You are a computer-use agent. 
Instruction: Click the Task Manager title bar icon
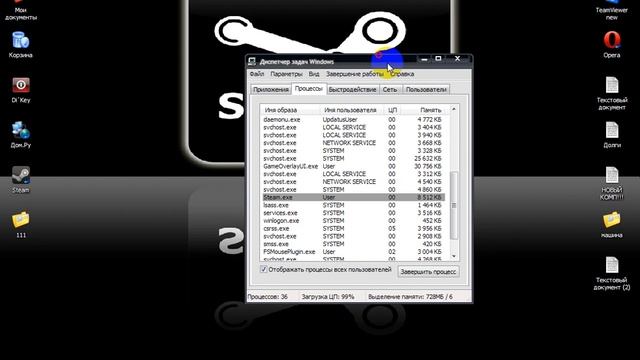[252, 62]
